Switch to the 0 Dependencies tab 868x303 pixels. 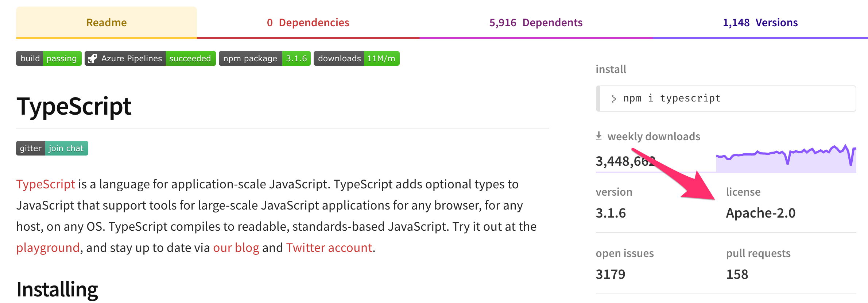coord(308,23)
